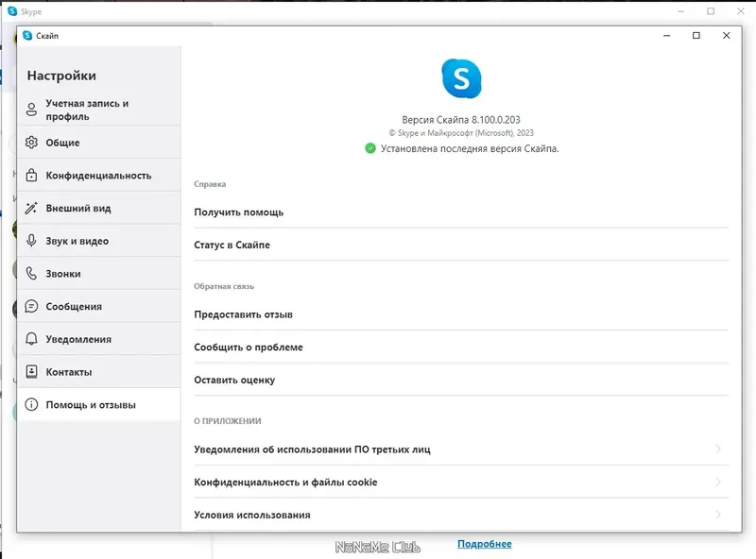Minimize the background Skype window

coord(681,11)
